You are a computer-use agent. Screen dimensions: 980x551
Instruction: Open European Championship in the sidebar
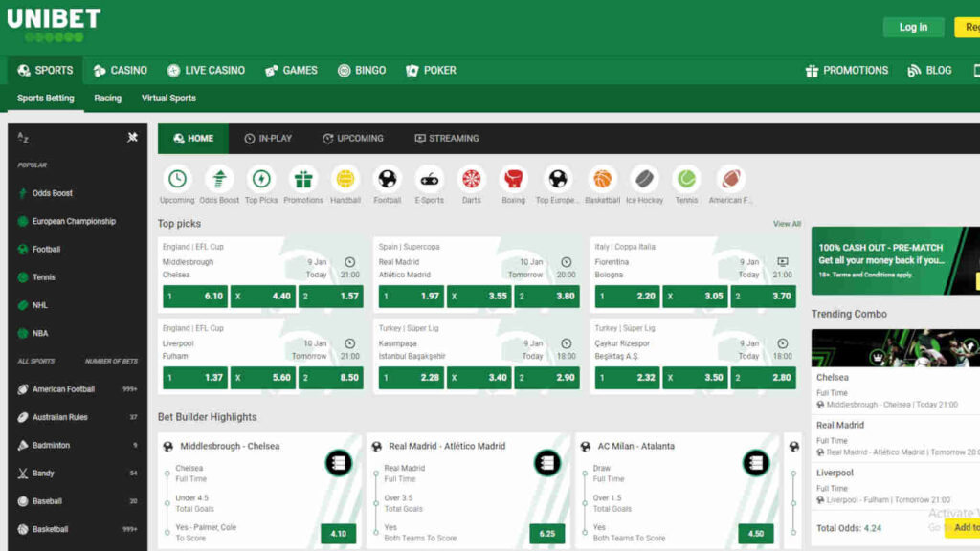[x=78, y=221]
